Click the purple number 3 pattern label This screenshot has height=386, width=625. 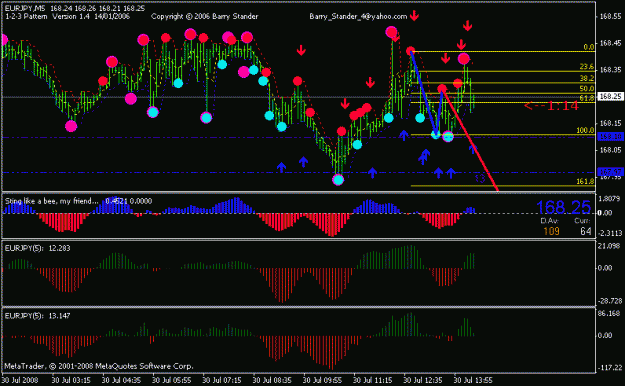(480, 178)
